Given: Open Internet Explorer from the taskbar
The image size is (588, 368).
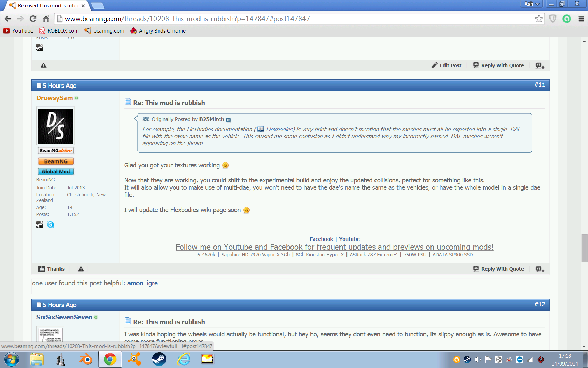Looking at the screenshot, I should coord(183,360).
